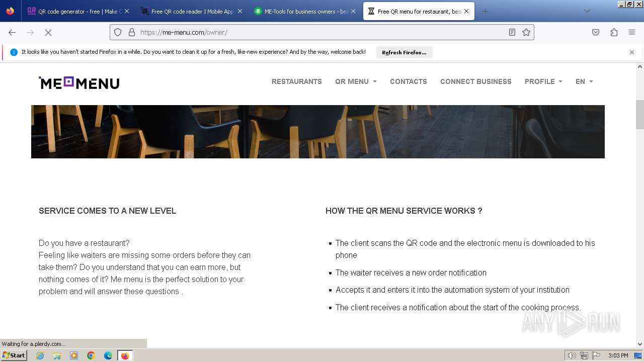Click the action center flag tray icon
This screenshot has width=644, height=362.
[x=596, y=355]
